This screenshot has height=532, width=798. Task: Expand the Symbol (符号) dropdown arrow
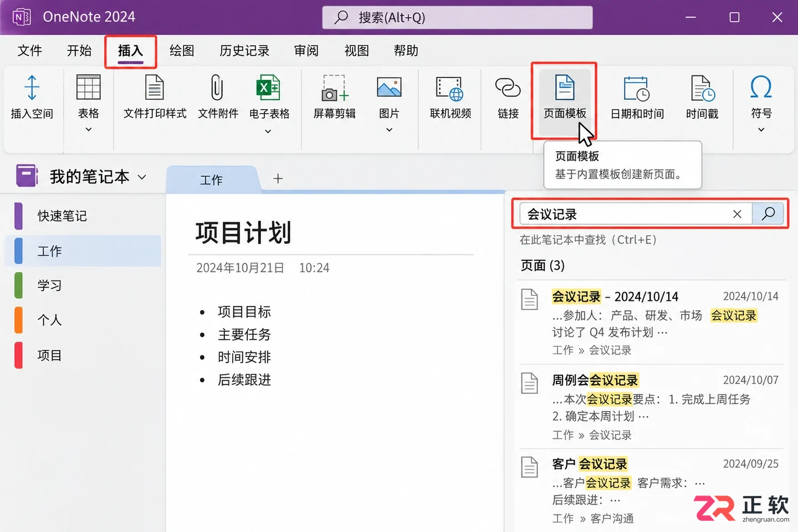(761, 130)
